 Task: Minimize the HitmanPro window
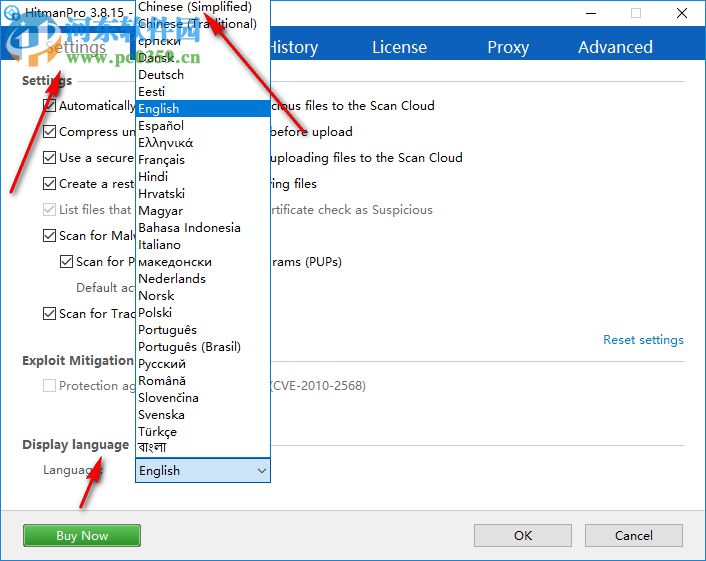point(591,13)
